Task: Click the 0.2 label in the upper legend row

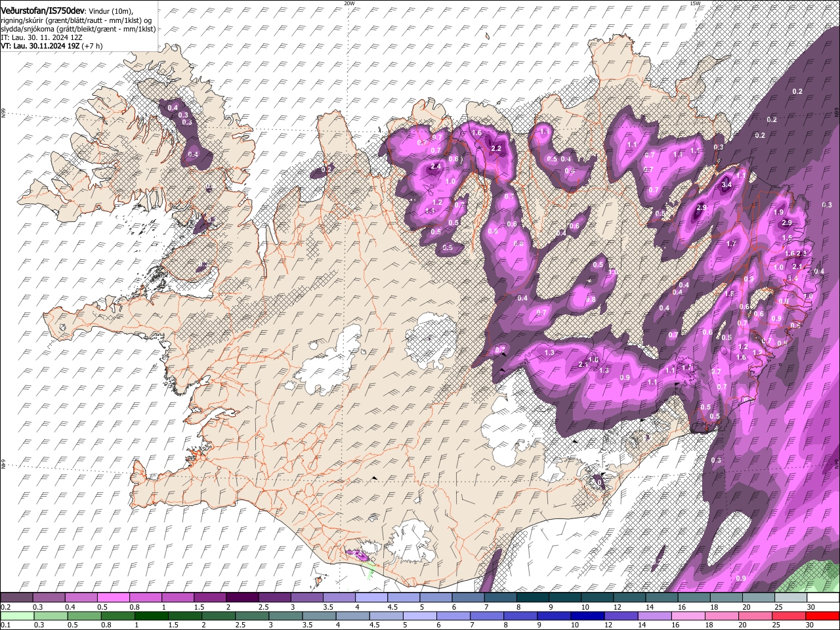Action: coord(6,607)
